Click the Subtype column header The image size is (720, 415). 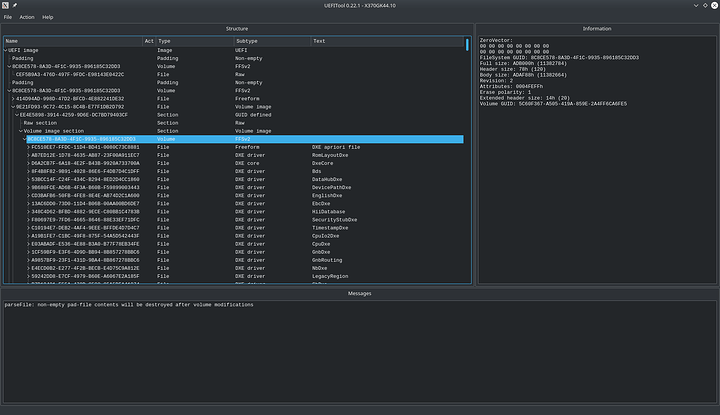(272, 41)
